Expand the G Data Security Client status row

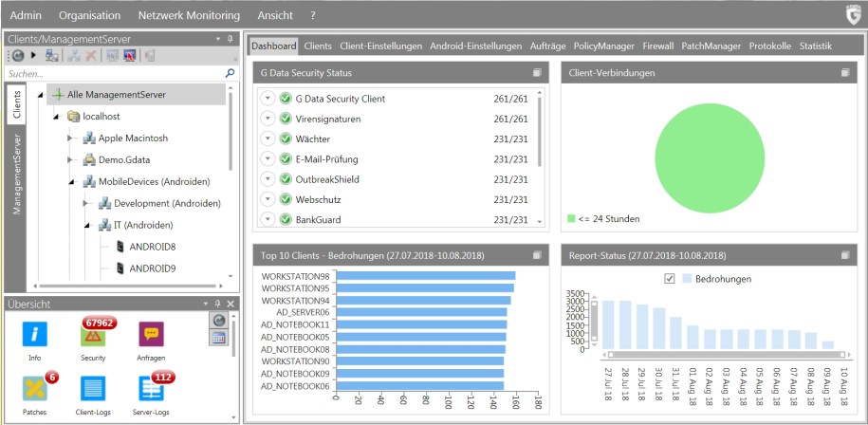coord(268,99)
